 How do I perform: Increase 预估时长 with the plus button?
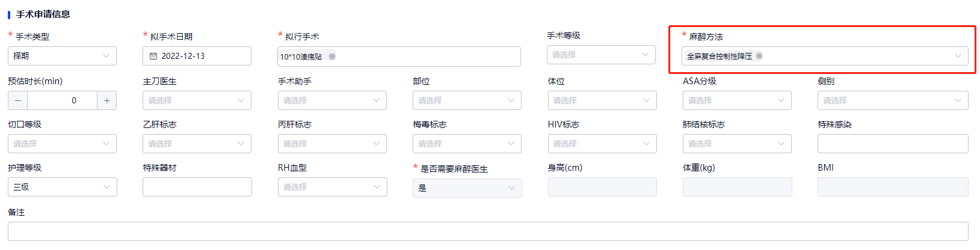point(106,100)
